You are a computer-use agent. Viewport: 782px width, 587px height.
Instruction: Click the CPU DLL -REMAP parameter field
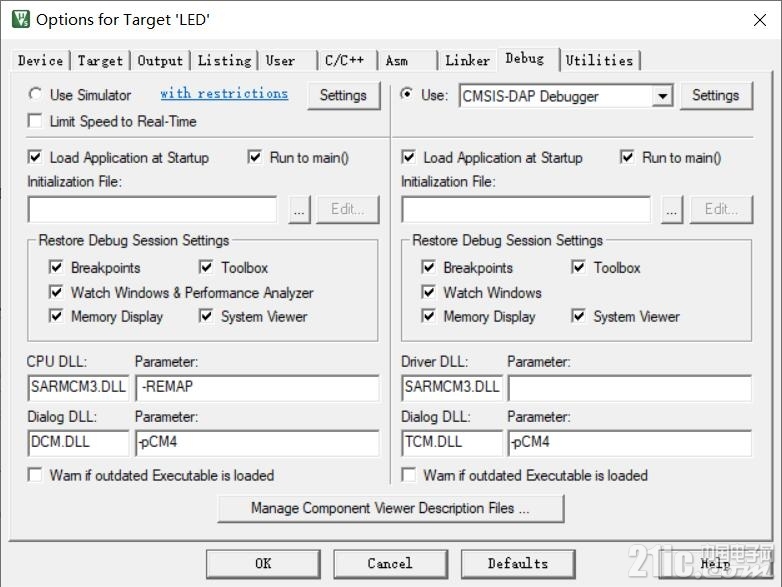tap(257, 388)
